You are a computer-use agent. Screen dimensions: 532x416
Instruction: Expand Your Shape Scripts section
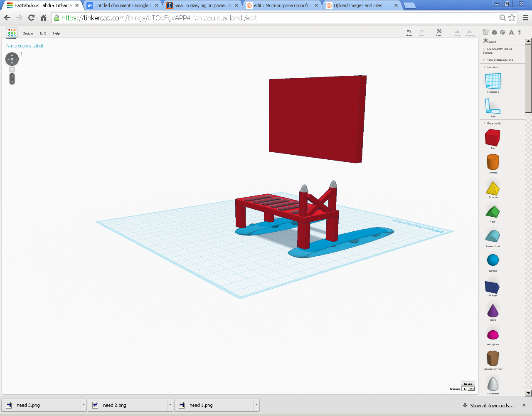pos(498,60)
